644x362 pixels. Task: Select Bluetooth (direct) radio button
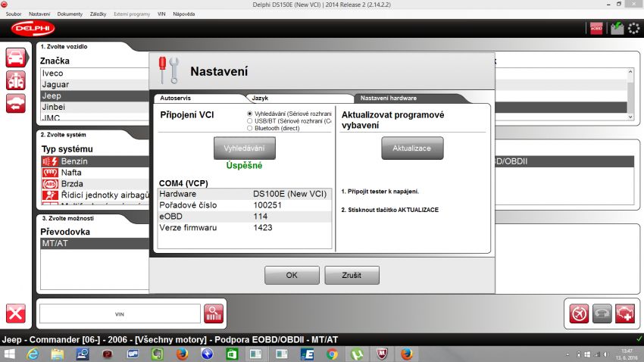point(250,129)
